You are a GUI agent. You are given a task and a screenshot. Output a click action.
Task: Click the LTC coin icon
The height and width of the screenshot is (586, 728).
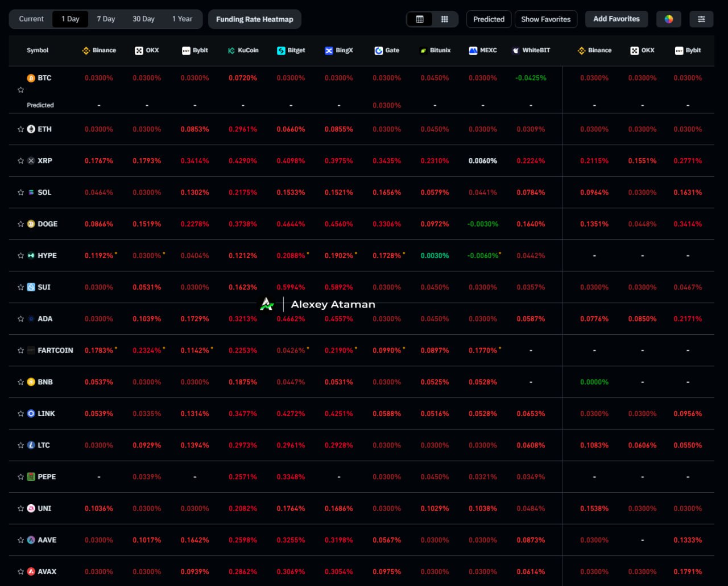31,445
